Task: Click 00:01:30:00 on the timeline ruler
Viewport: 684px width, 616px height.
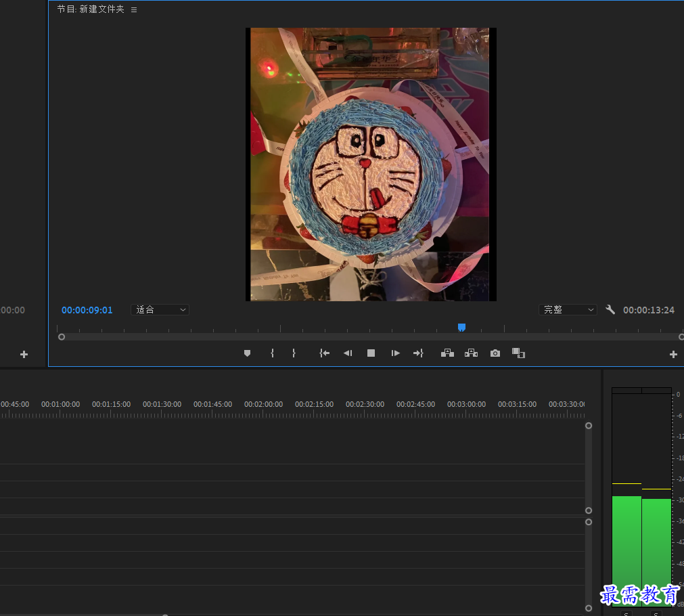Action: tap(162, 404)
